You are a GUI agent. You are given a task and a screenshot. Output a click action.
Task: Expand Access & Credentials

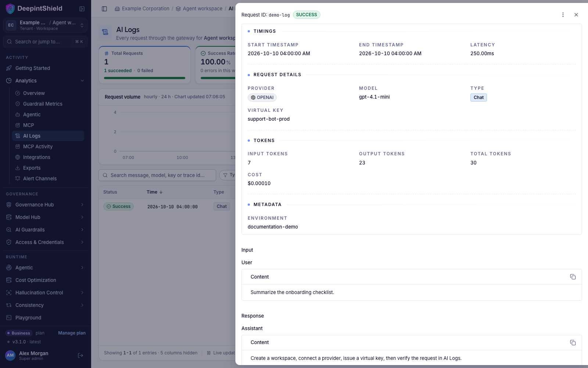[x=46, y=242]
